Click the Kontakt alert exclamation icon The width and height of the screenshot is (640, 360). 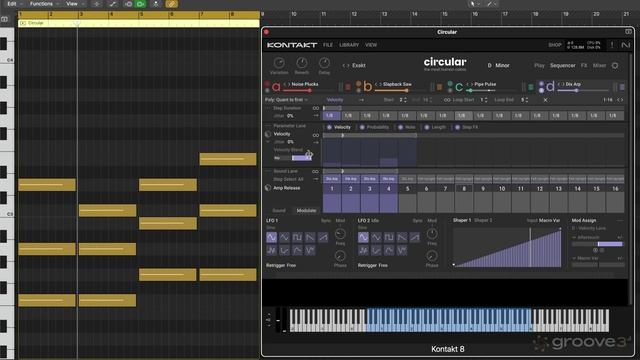(x=612, y=45)
